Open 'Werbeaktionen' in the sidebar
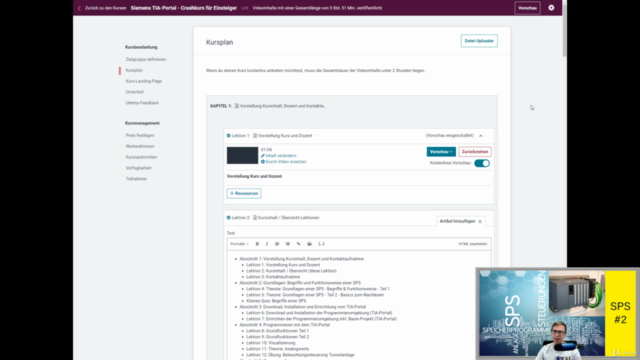This screenshot has width=640, height=360. click(x=140, y=146)
